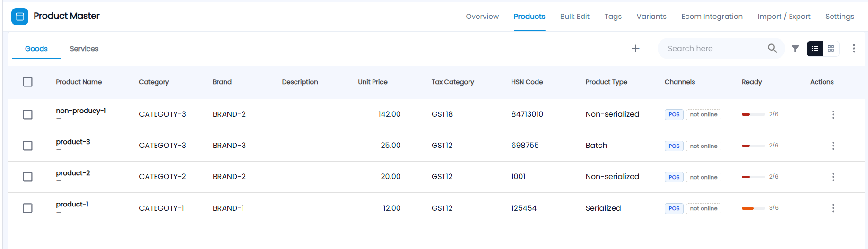The height and width of the screenshot is (249, 868).
Task: Click BRAND-3 brand cell
Action: coord(229,146)
